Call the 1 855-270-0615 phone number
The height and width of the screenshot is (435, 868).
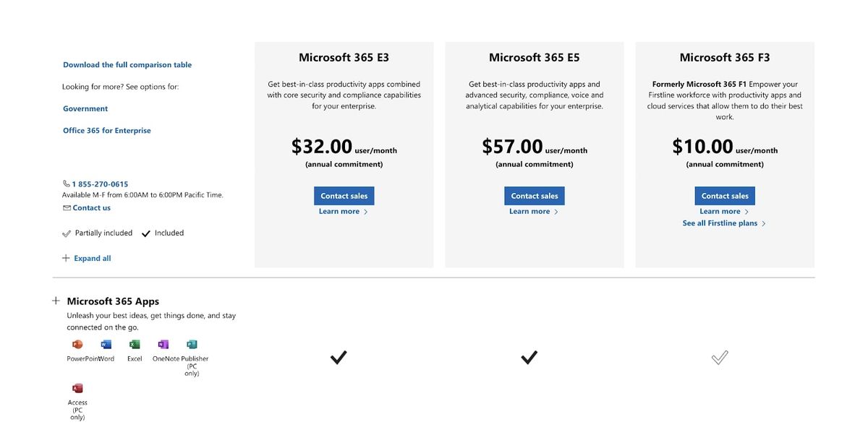(99, 183)
